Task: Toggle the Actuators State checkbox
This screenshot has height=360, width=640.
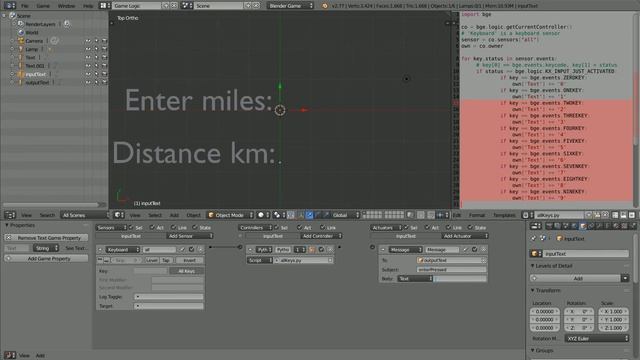Action: tap(470, 227)
